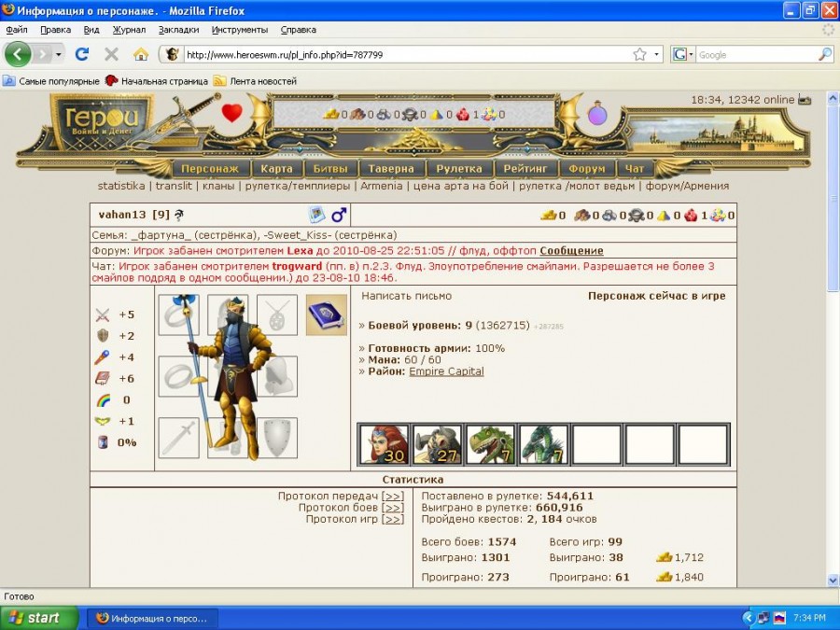Viewport: 840px width, 630px height.
Task: Open the Правка menu
Action: pyautogui.click(x=56, y=30)
